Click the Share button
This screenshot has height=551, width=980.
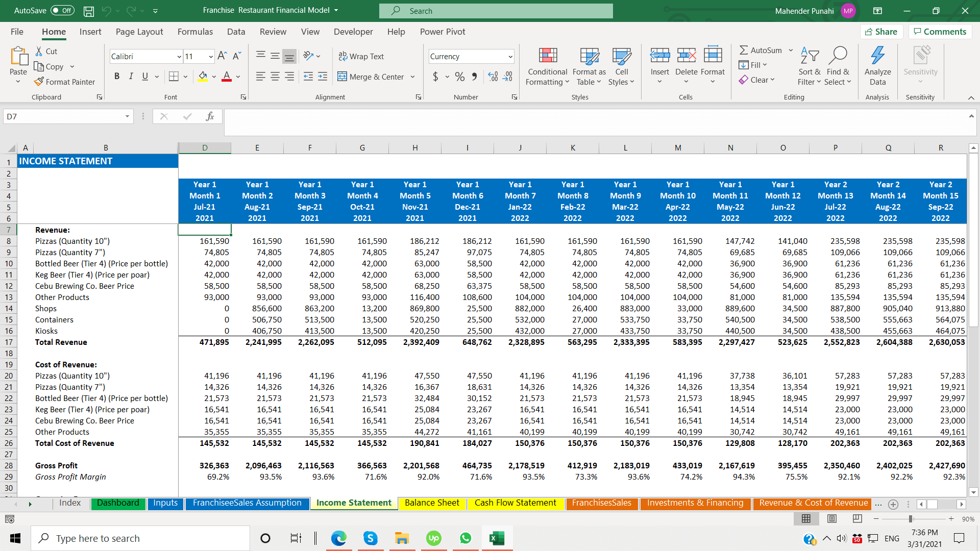click(881, 32)
